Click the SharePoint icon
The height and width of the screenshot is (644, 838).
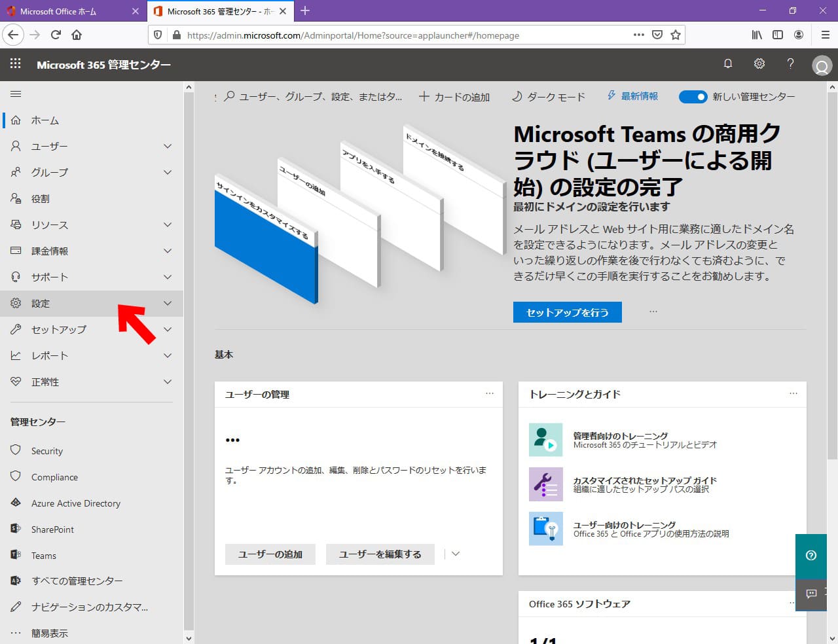tap(16, 529)
